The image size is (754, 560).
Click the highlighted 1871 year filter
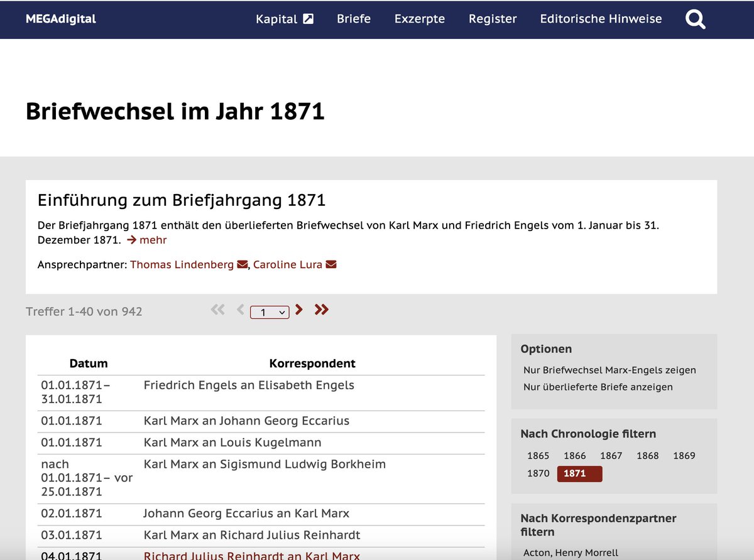tap(579, 474)
